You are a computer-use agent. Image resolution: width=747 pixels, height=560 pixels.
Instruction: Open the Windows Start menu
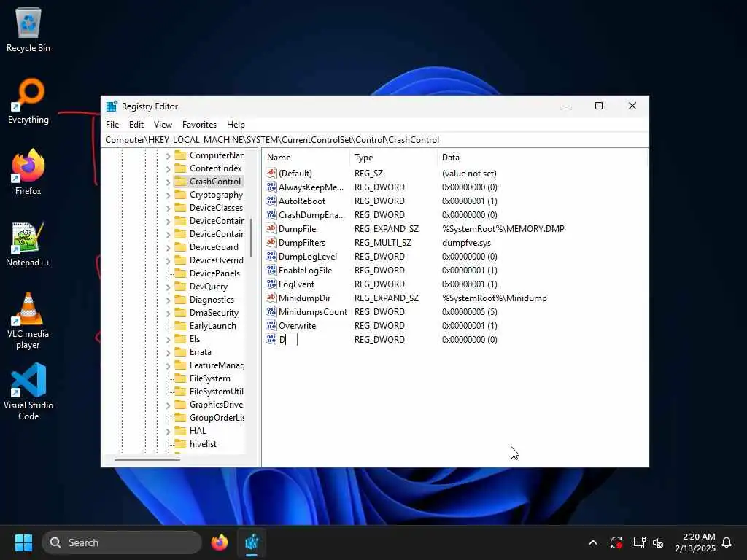pyautogui.click(x=23, y=542)
